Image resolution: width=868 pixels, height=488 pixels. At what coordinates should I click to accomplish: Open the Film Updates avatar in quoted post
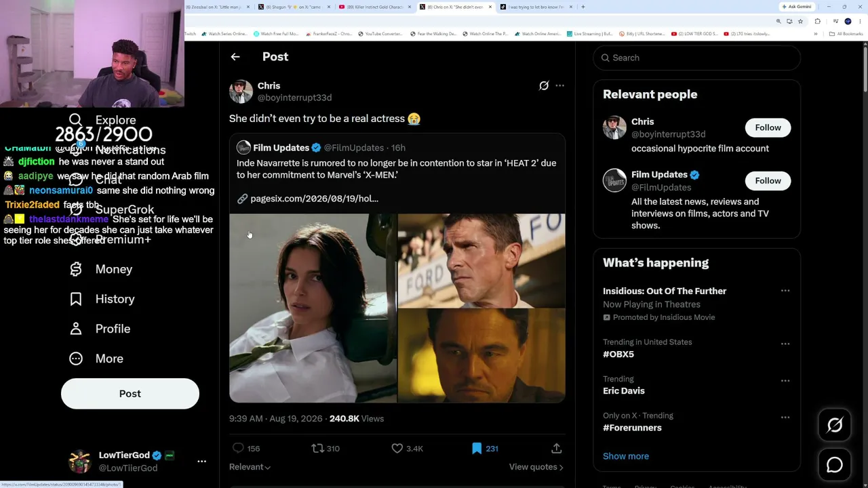243,148
